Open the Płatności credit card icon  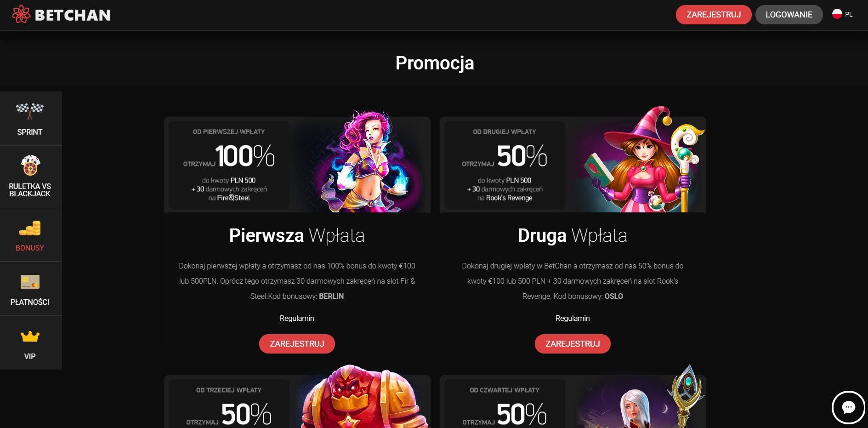(x=30, y=282)
